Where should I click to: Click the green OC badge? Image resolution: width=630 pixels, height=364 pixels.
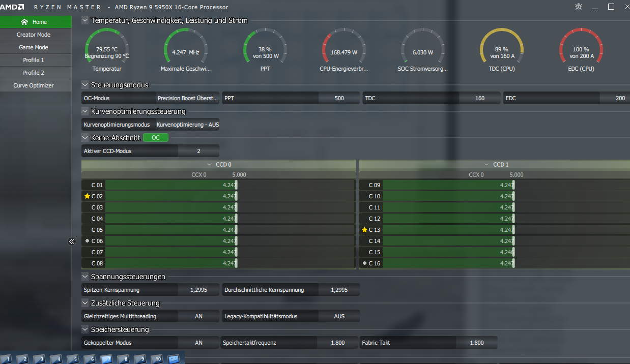tap(156, 138)
